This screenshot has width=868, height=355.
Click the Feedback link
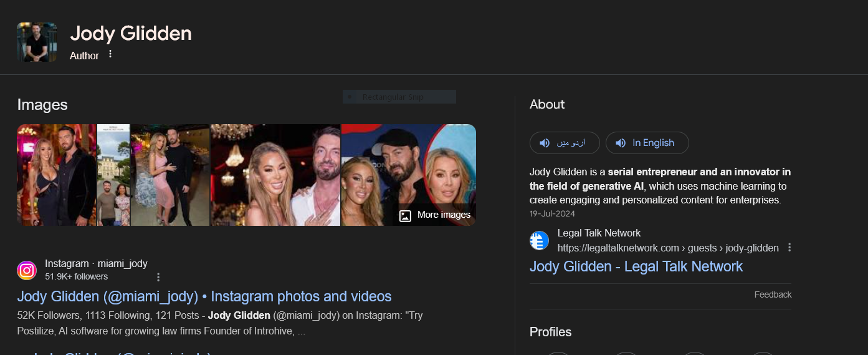773,294
